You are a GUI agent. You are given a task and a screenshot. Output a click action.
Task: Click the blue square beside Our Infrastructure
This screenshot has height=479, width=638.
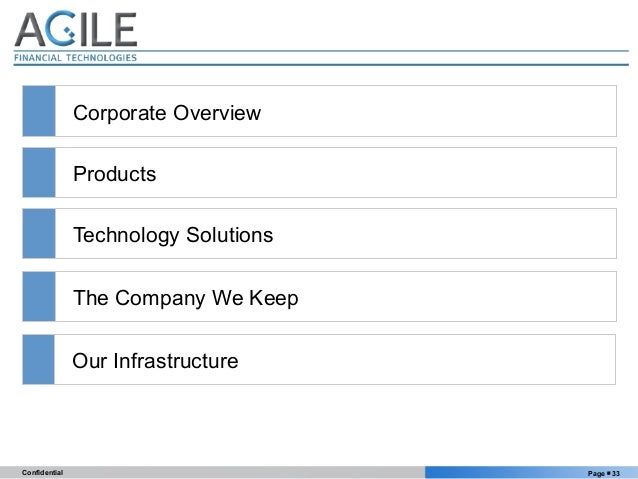[x=39, y=360]
